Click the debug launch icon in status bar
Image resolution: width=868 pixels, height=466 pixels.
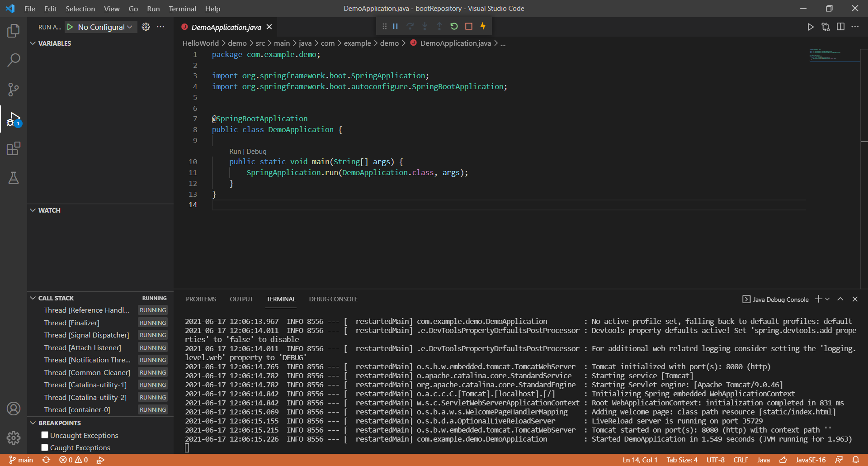point(100,460)
